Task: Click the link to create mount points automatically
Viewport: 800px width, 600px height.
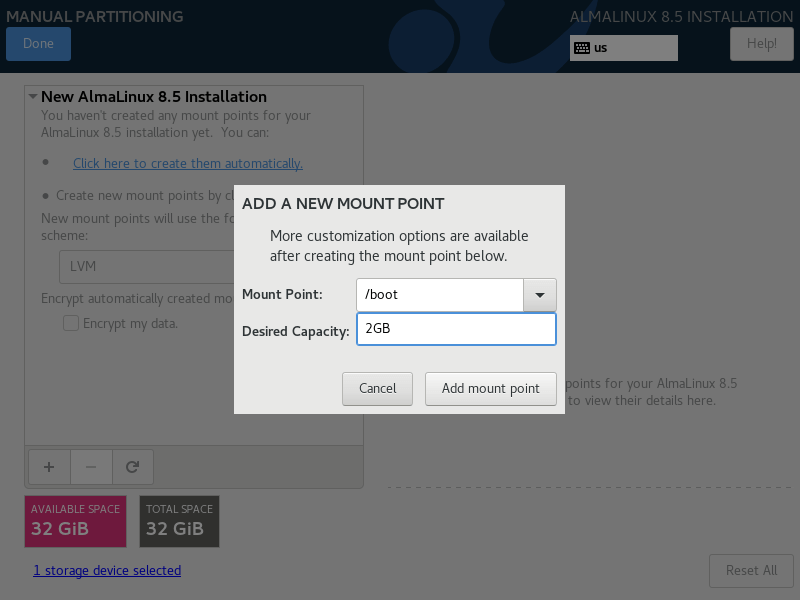Action: (187, 163)
